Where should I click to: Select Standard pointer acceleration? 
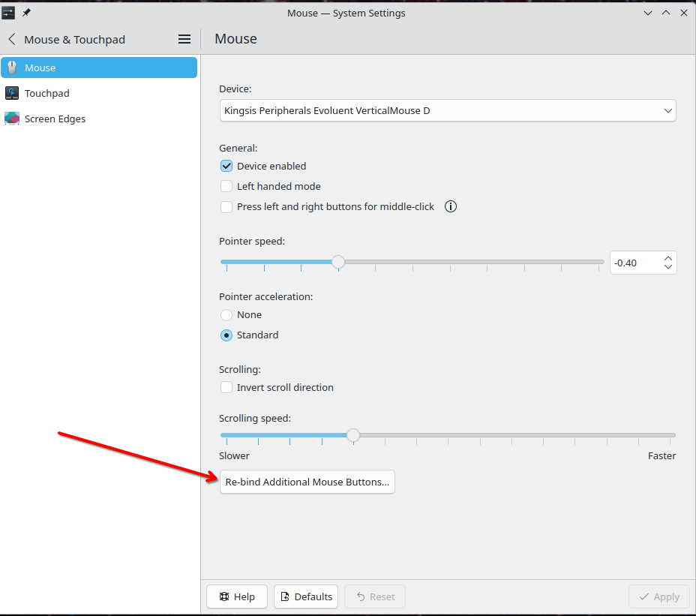pos(226,335)
